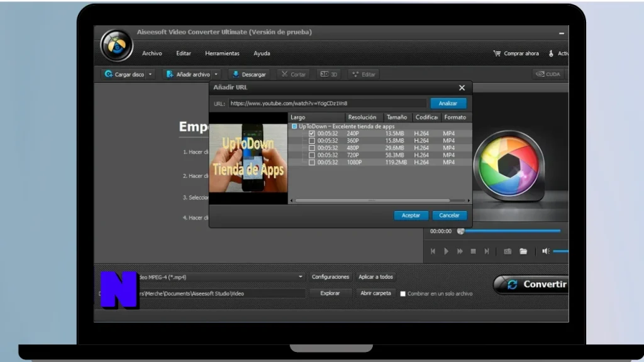Open the snapshot folder icon
Viewport: 644px width, 362px height.
coord(523,251)
